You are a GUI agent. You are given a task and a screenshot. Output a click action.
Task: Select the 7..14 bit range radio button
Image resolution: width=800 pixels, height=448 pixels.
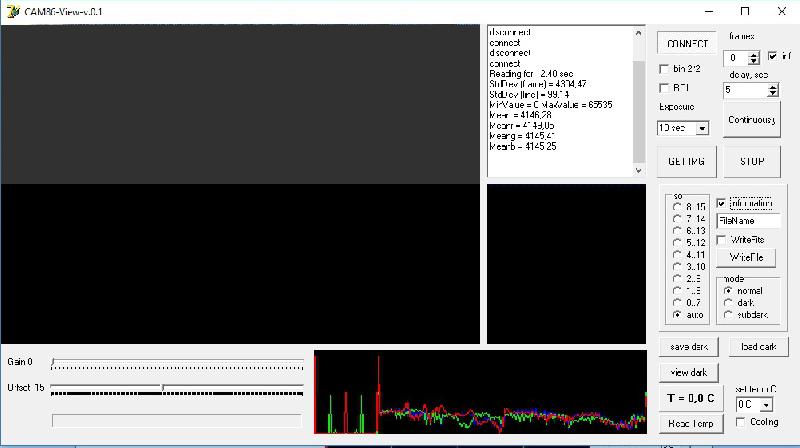pos(677,219)
